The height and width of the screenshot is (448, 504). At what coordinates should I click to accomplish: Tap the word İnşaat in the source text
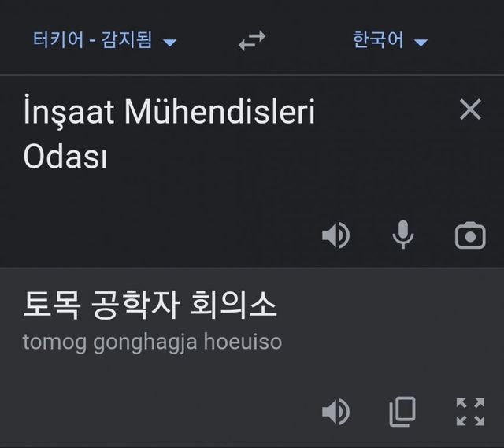click(x=69, y=113)
